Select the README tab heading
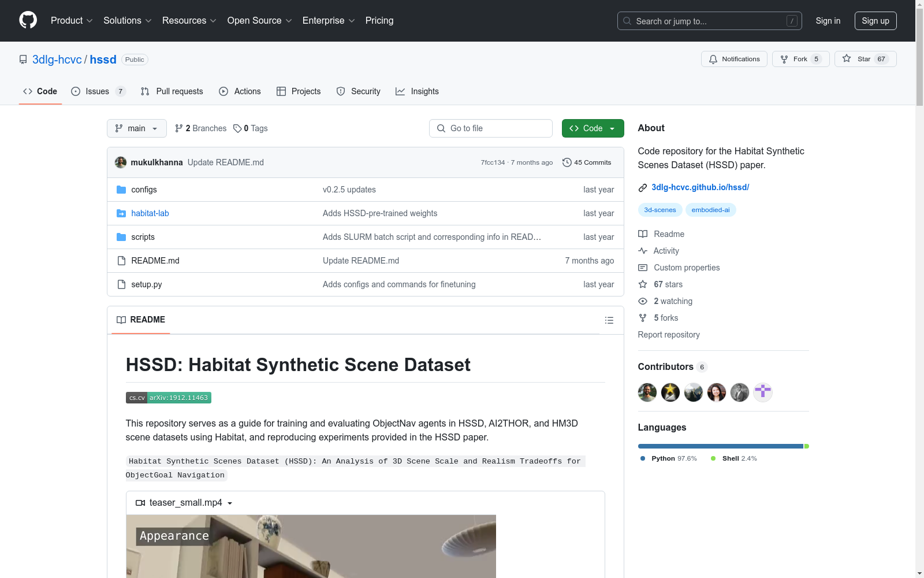 click(x=141, y=320)
